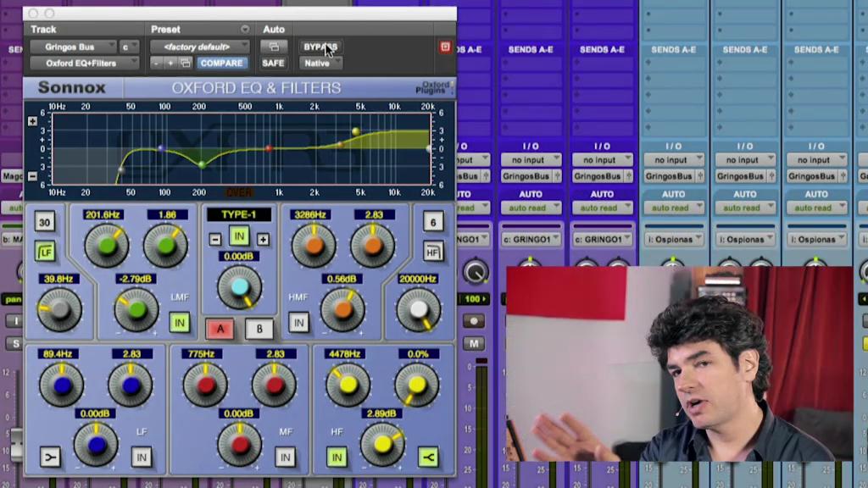Click the red target window icon
This screenshot has height=488, width=868.
pos(445,47)
